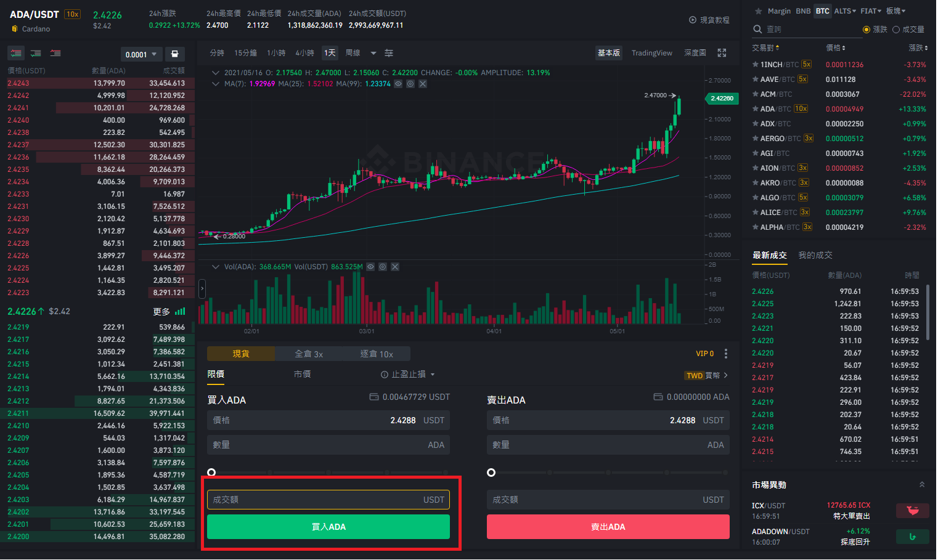
Task: Open the three-dot more options menu beside VIP 0
Action: tap(726, 354)
